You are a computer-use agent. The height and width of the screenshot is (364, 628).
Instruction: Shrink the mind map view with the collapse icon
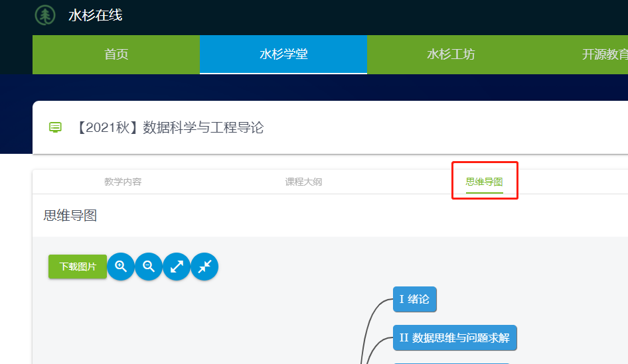[x=204, y=267]
